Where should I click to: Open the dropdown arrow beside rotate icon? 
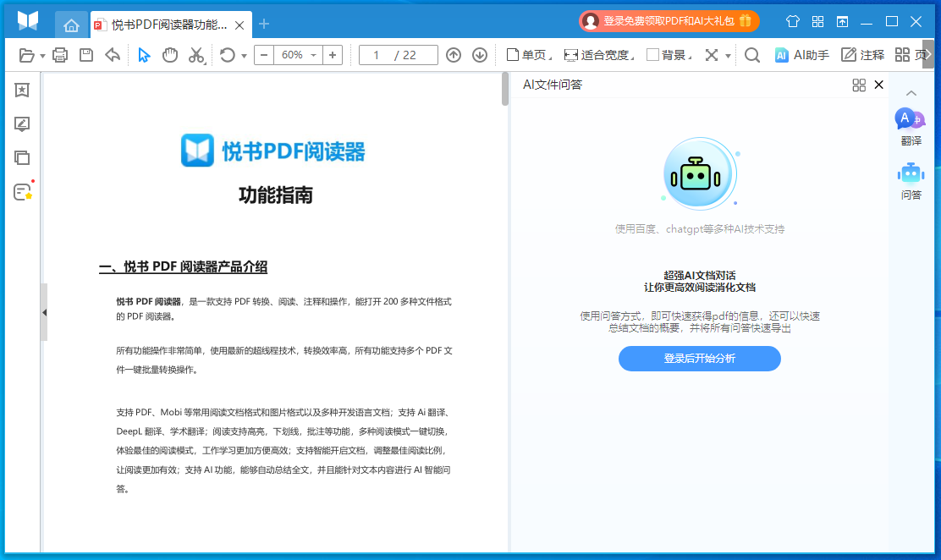click(244, 56)
